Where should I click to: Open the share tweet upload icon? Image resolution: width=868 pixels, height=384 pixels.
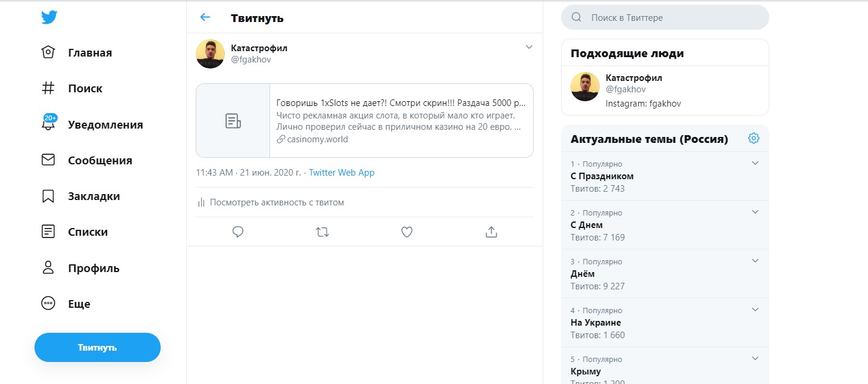click(491, 232)
